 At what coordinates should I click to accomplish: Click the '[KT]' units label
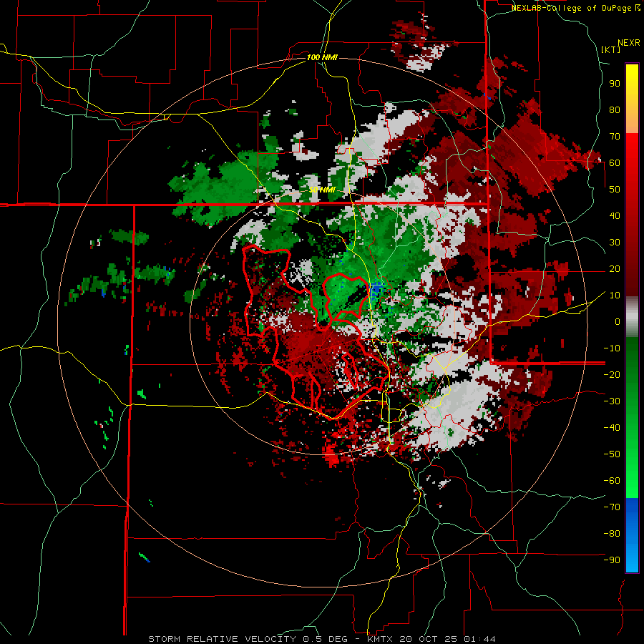[611, 49]
